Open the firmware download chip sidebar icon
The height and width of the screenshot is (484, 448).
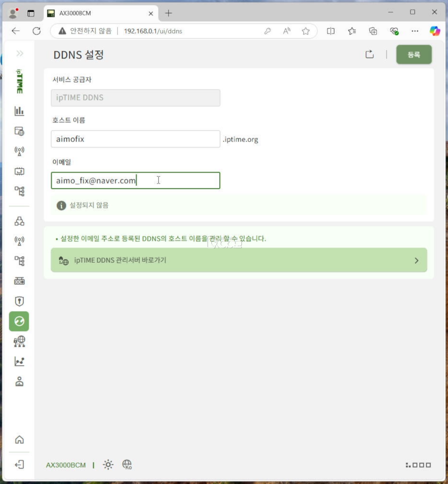tap(19, 171)
